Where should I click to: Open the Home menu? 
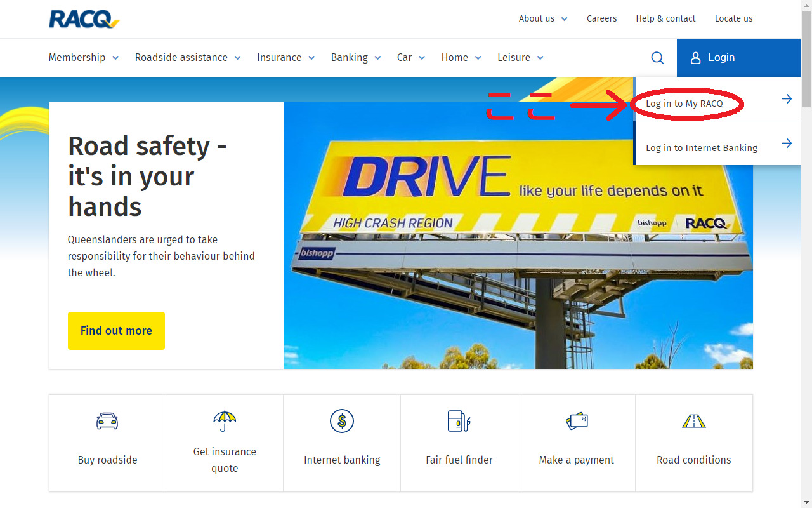pos(461,58)
